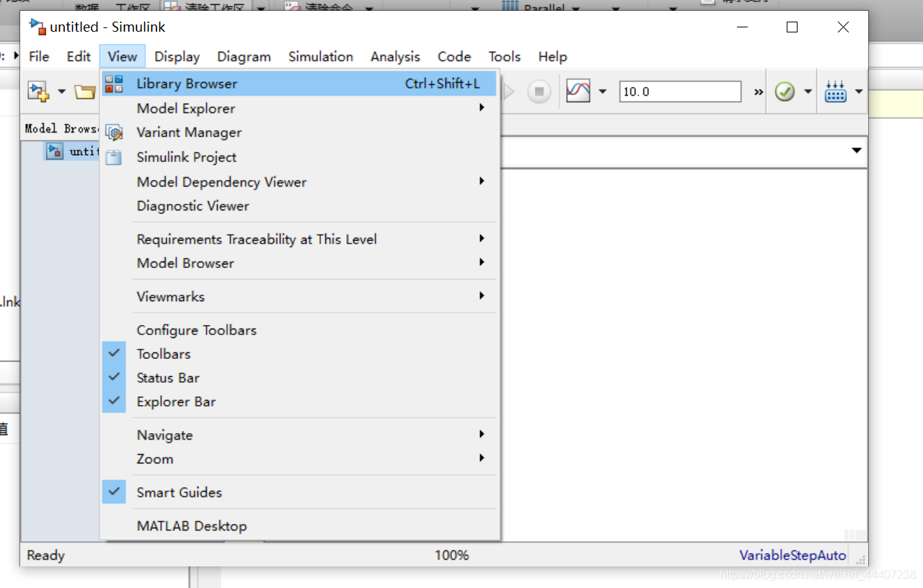
Task: Open the Data Inspector dropdown arrow
Action: pos(603,92)
